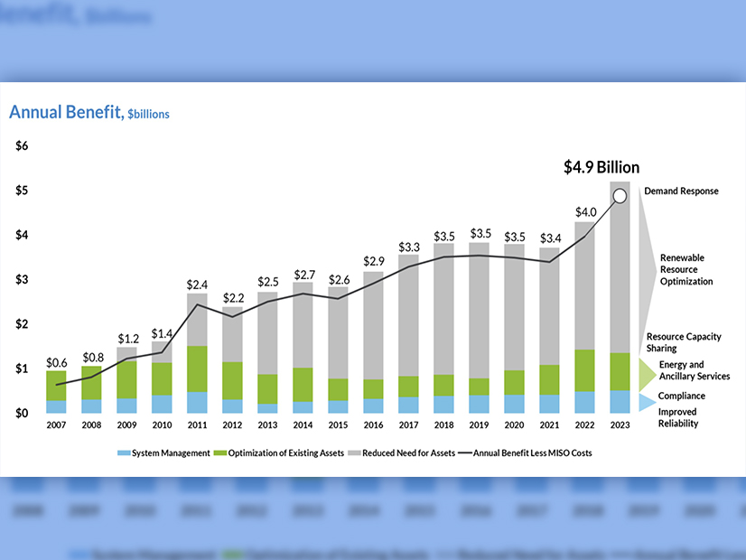Click the $4.9 Billion heading text
This screenshot has width=746, height=560.
point(601,167)
